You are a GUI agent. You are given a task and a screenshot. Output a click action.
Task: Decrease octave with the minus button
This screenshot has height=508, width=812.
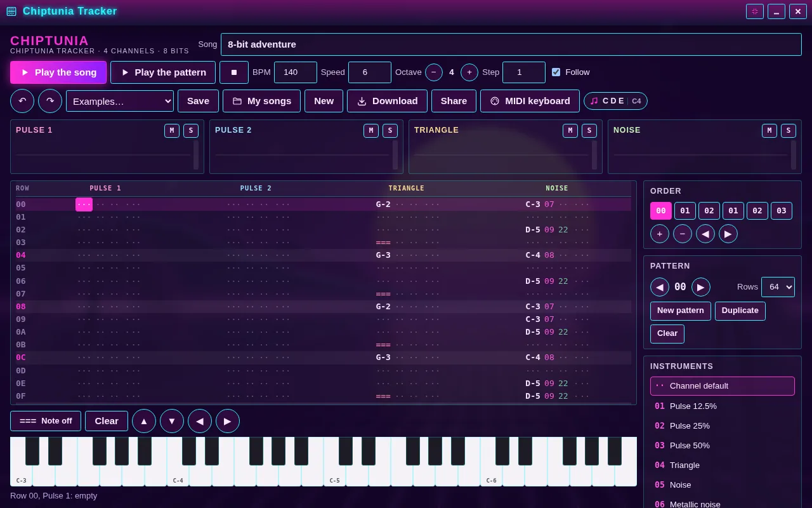coord(434,72)
